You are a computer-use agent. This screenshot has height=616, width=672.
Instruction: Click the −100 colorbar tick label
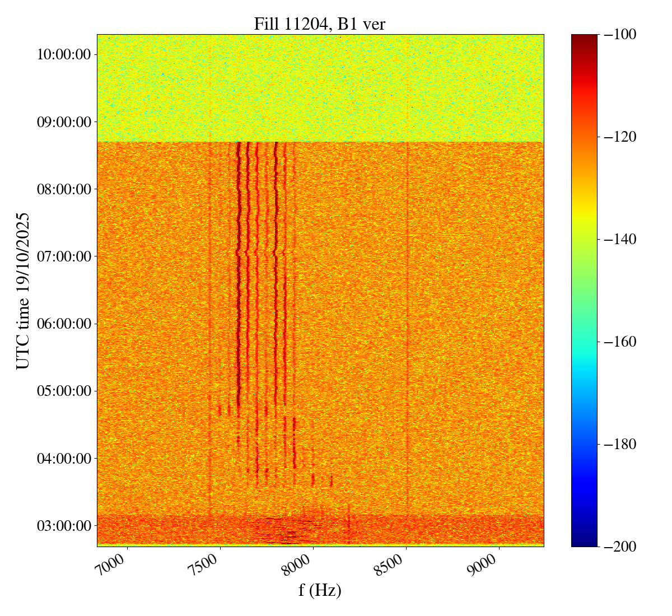click(620, 35)
